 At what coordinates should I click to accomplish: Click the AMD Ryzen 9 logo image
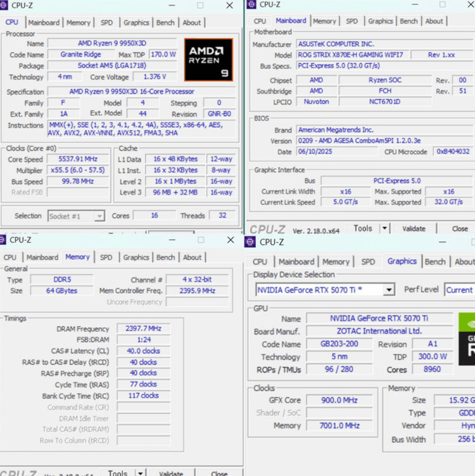tap(208, 60)
